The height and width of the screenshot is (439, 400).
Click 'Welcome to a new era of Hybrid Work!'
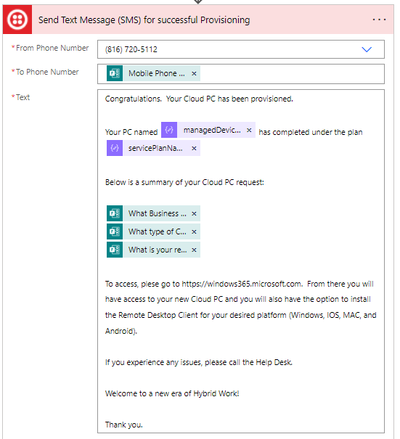pos(172,394)
